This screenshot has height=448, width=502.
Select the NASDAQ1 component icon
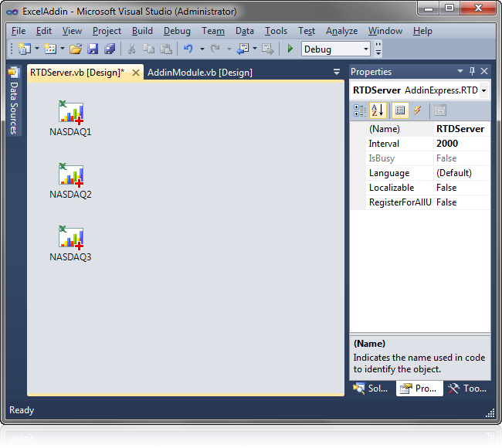70,113
